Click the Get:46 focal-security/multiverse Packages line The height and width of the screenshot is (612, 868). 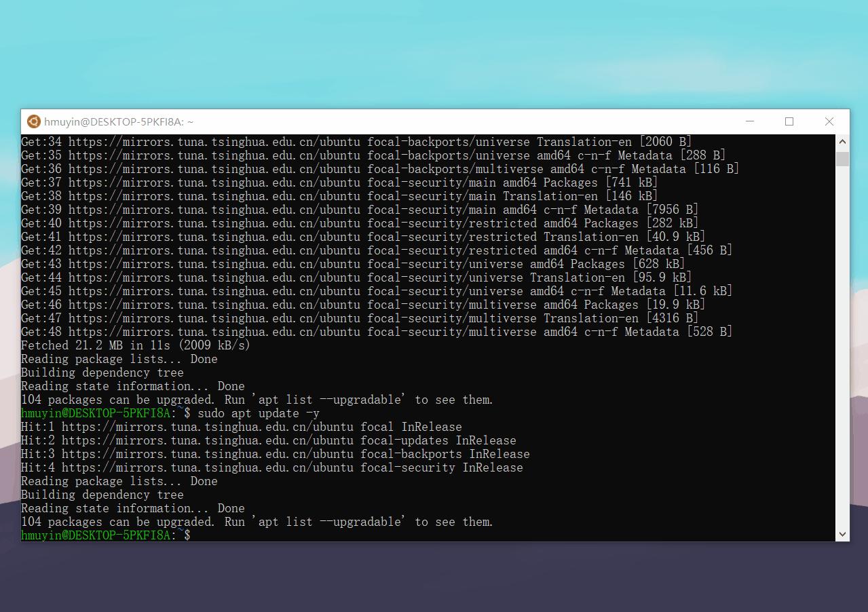click(x=363, y=305)
